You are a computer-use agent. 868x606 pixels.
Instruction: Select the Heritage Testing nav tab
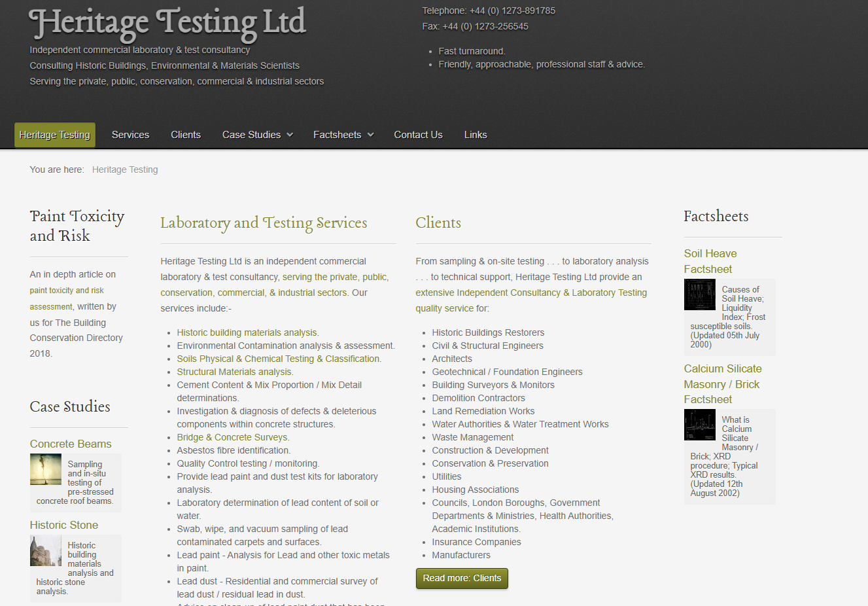(55, 135)
